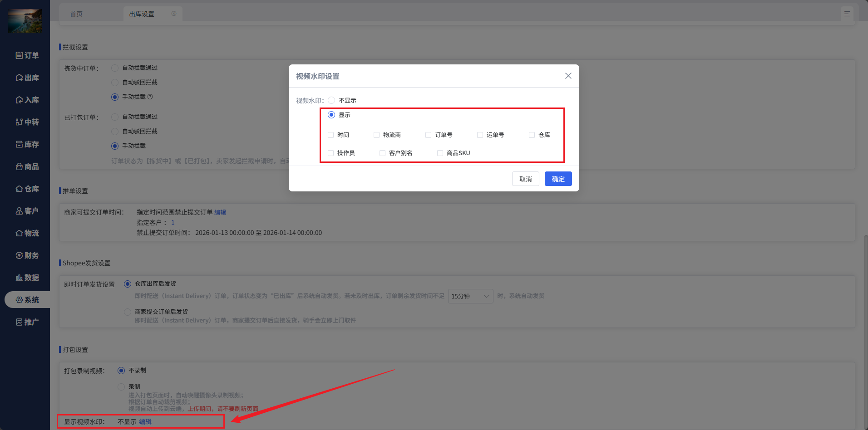Close the 视频水印设置 dialog

[568, 76]
